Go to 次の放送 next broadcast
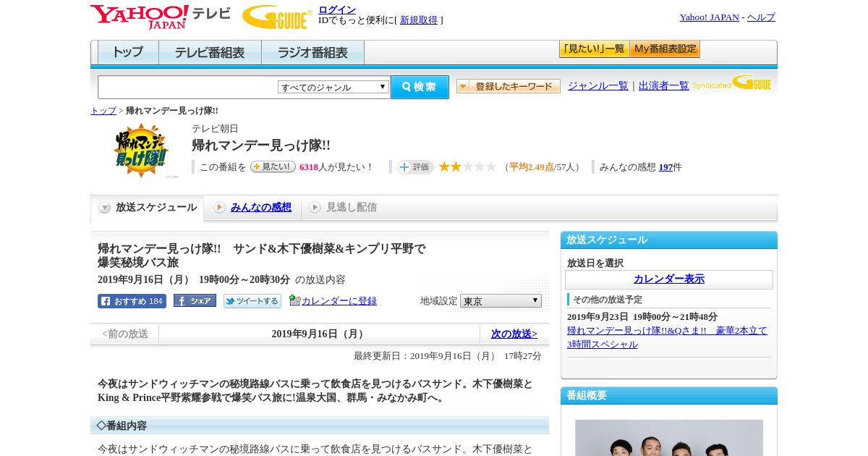Screen dimensions: 868x456 (514, 334)
